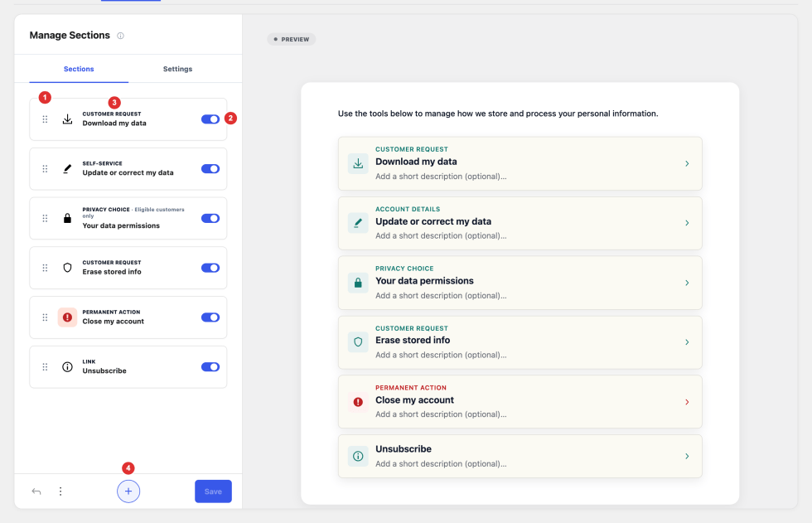Click the info circle icon in Unsubscribe section
This screenshot has height=523, width=812.
67,367
